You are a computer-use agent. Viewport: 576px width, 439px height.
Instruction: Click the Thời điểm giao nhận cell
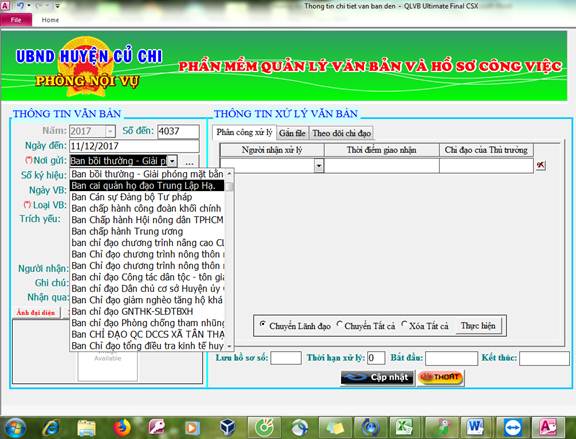[x=382, y=166]
